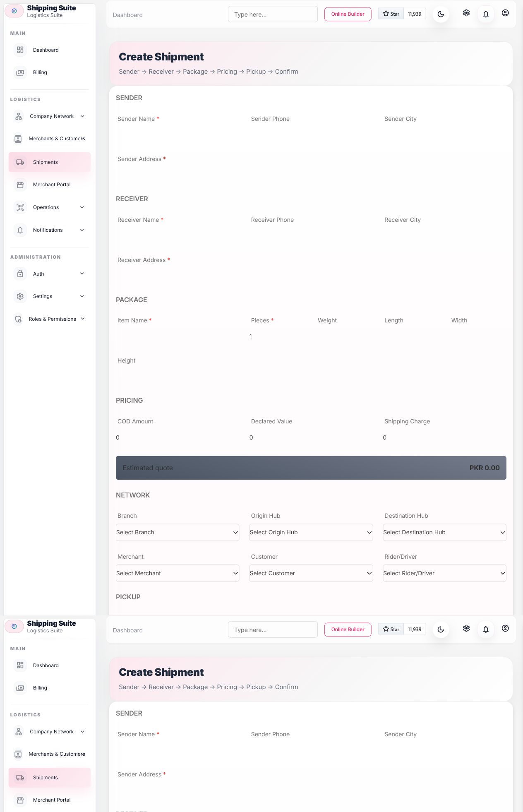Viewport: 523px width, 812px height.
Task: Focus the lower repeated 'Type here...' search box
Action: click(273, 629)
